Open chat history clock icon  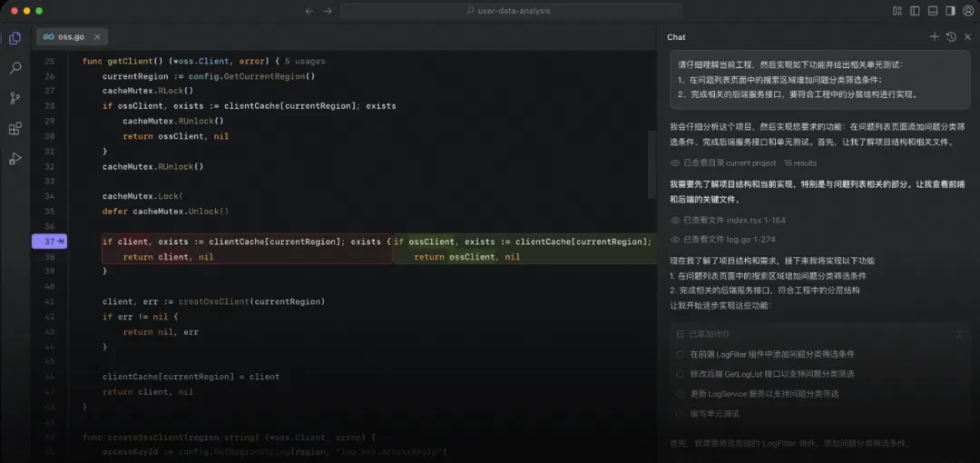(x=951, y=37)
